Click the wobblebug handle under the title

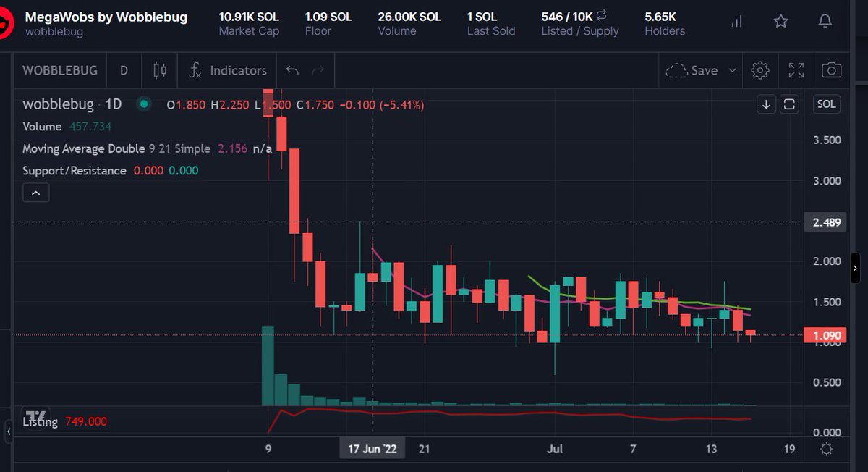tap(54, 32)
